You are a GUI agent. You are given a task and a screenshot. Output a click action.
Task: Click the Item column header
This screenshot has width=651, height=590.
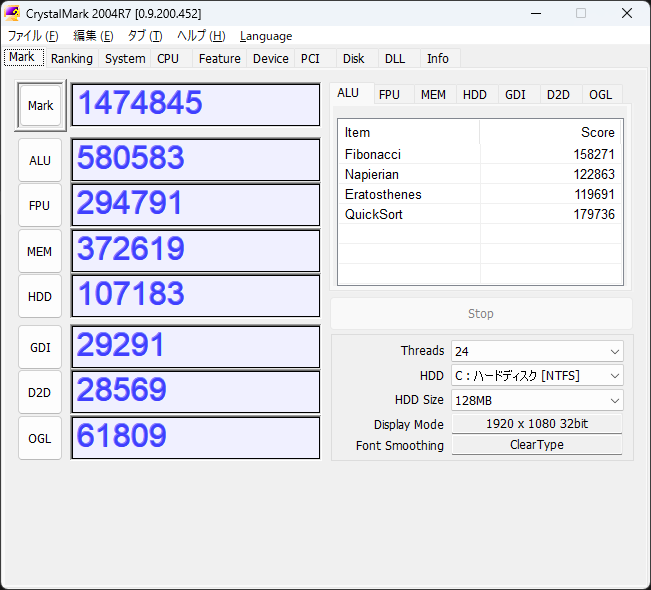(409, 132)
